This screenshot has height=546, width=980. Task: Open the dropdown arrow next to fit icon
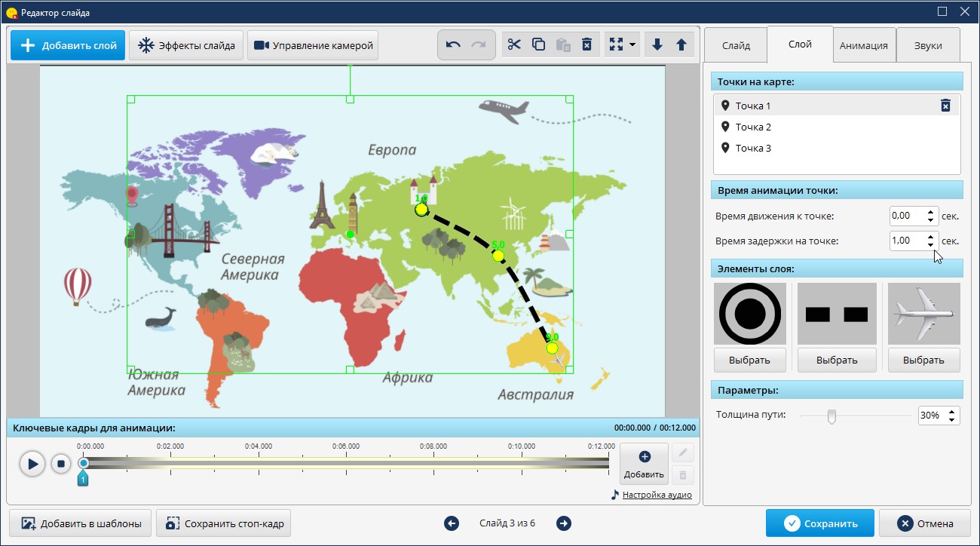632,44
